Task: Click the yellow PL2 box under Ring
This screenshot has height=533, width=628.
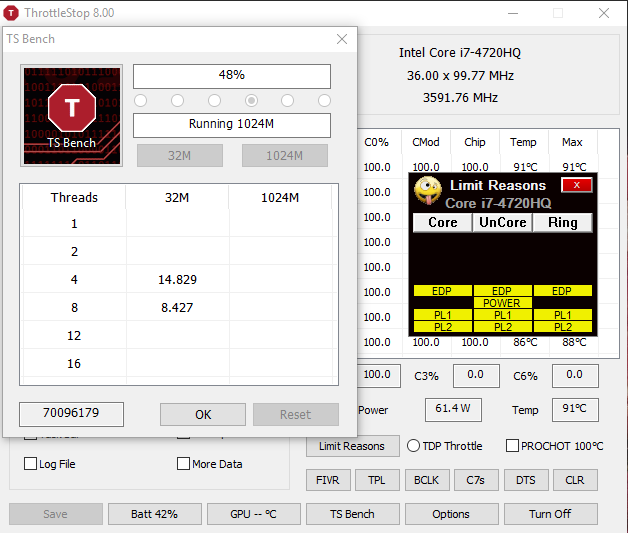Action: click(563, 327)
